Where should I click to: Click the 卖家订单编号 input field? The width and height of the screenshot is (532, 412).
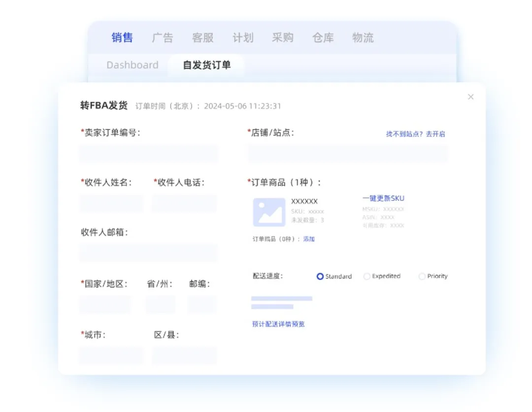click(148, 154)
